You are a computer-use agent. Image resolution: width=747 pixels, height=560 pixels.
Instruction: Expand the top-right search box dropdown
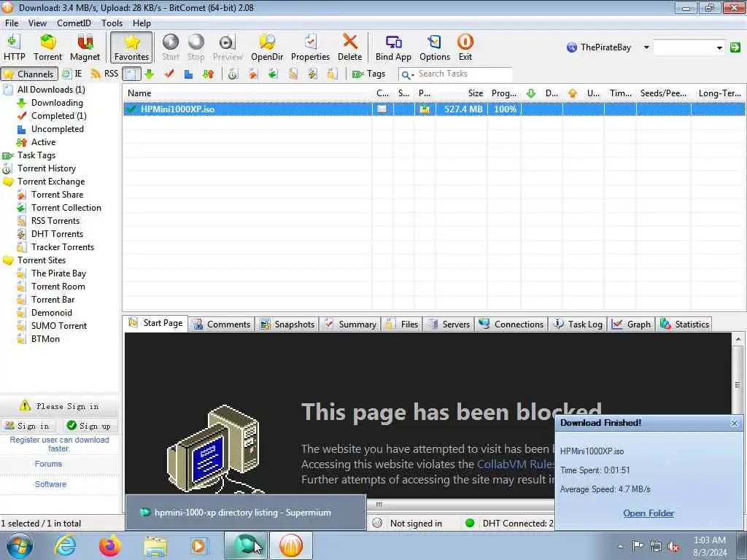click(719, 47)
